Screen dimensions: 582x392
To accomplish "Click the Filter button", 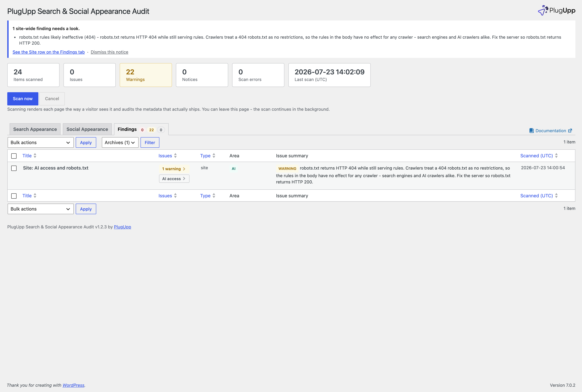I will click(x=150, y=142).
